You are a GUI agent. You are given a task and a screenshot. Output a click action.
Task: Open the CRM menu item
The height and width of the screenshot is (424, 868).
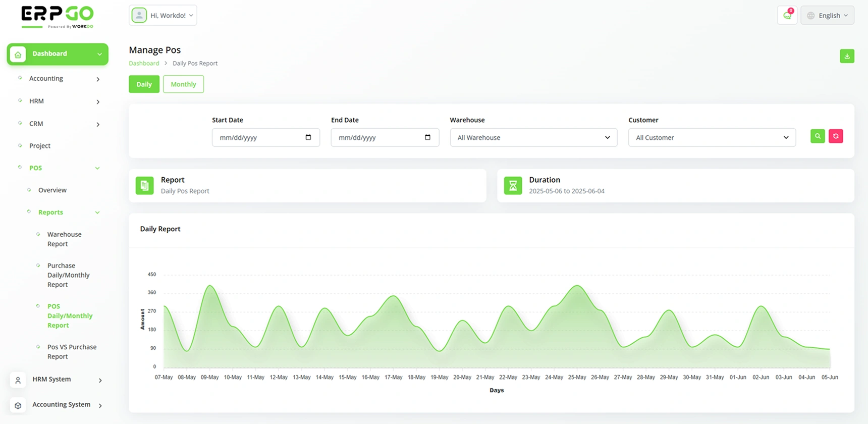(x=36, y=124)
